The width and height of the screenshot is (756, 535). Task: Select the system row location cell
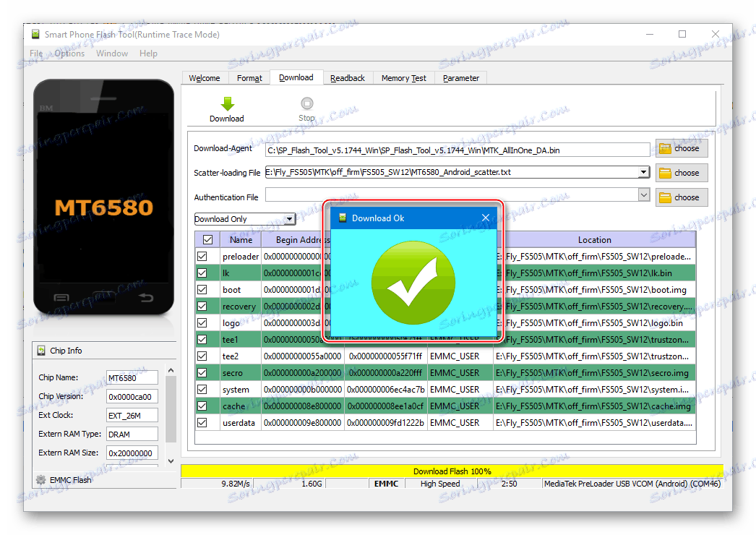click(x=594, y=389)
